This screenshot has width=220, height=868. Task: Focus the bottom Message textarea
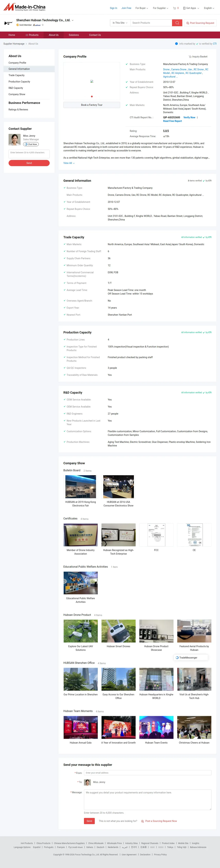(x=148, y=800)
